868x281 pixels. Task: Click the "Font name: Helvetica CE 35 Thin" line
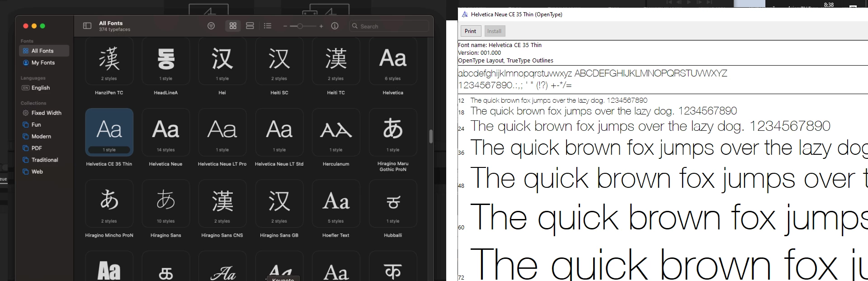click(500, 45)
